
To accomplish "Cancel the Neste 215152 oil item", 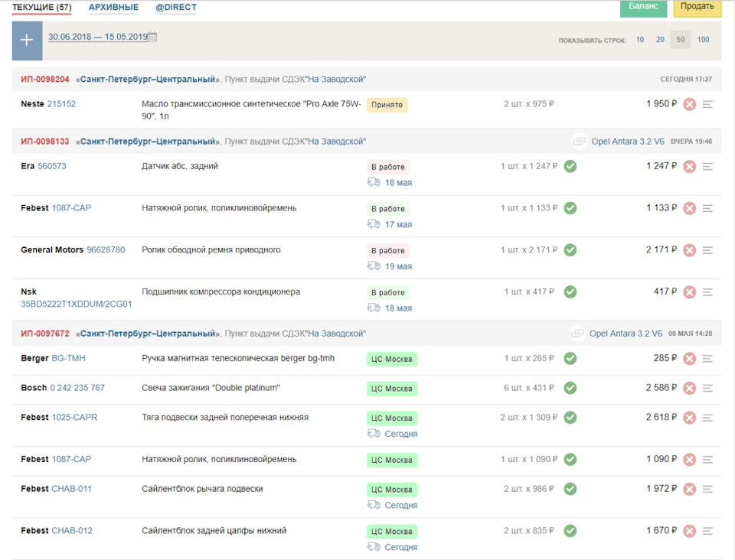I will point(689,104).
